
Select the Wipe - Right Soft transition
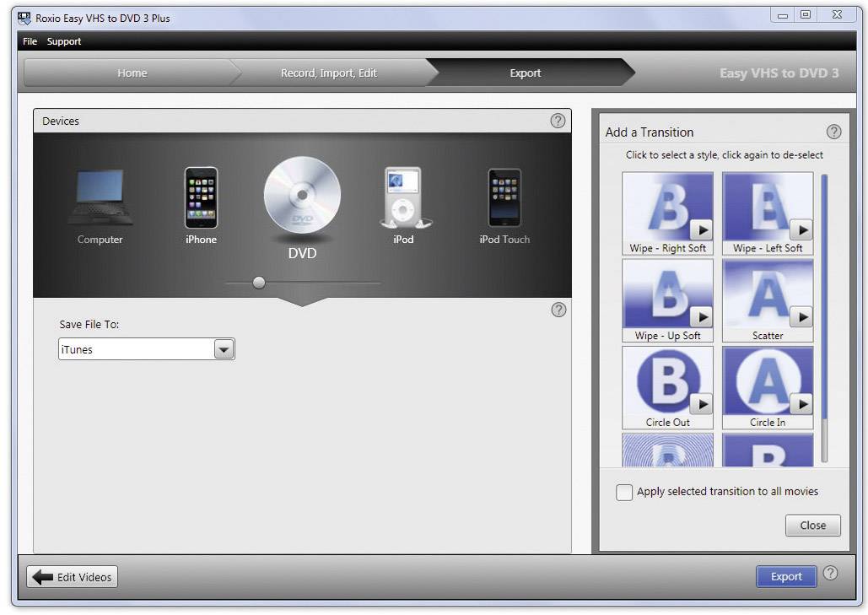click(x=667, y=208)
